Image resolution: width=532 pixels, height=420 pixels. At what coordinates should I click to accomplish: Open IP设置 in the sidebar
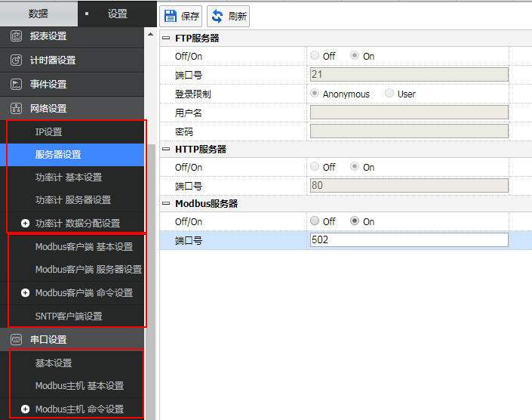point(49,132)
